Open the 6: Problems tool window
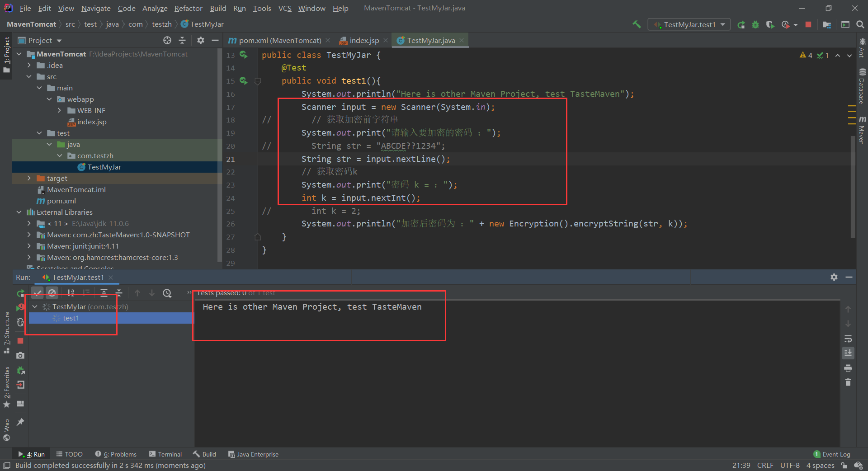 (x=116, y=454)
